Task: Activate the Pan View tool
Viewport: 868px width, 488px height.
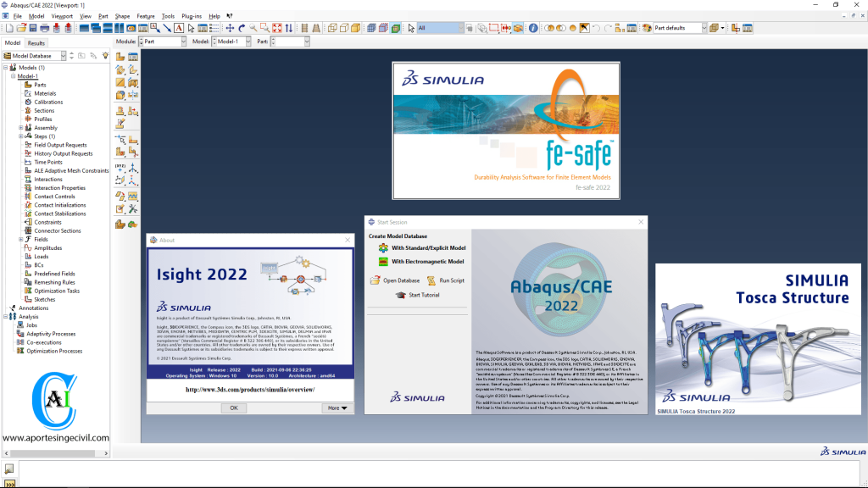Action: [x=230, y=29]
